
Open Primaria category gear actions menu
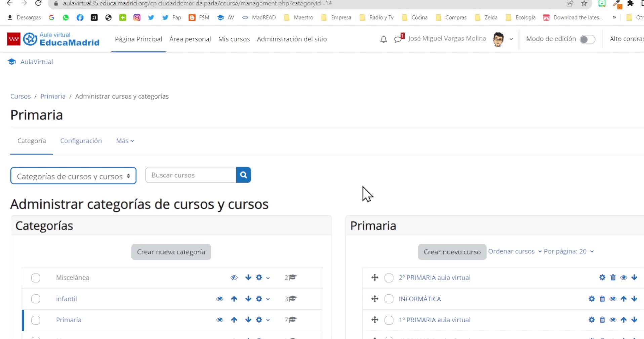(263, 320)
